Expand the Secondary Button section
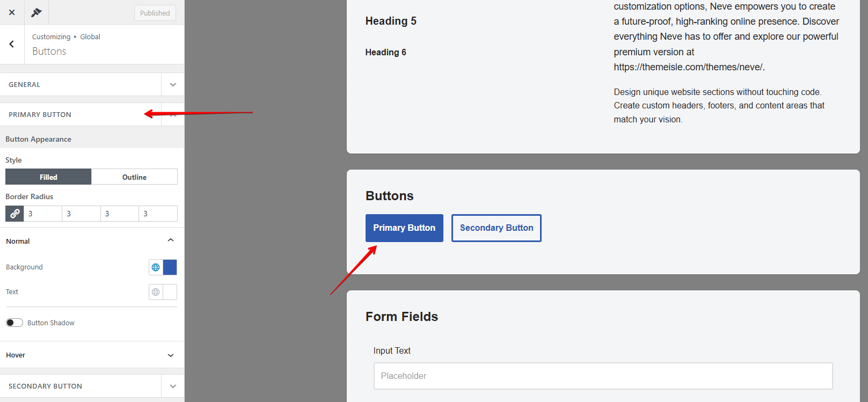This screenshot has height=402, width=868. [172, 386]
